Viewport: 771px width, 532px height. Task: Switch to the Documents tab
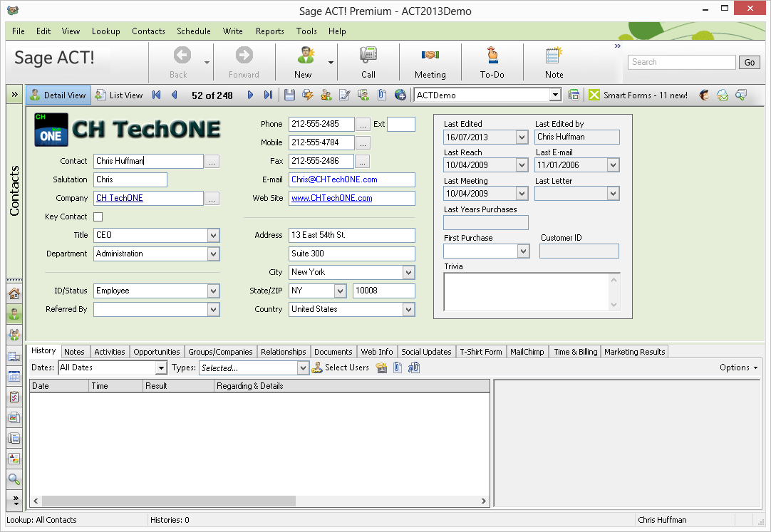tap(333, 352)
